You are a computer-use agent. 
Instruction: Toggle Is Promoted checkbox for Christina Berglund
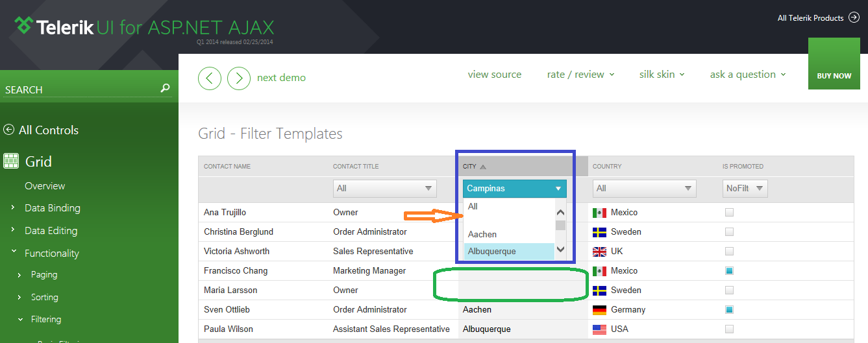[x=729, y=231]
